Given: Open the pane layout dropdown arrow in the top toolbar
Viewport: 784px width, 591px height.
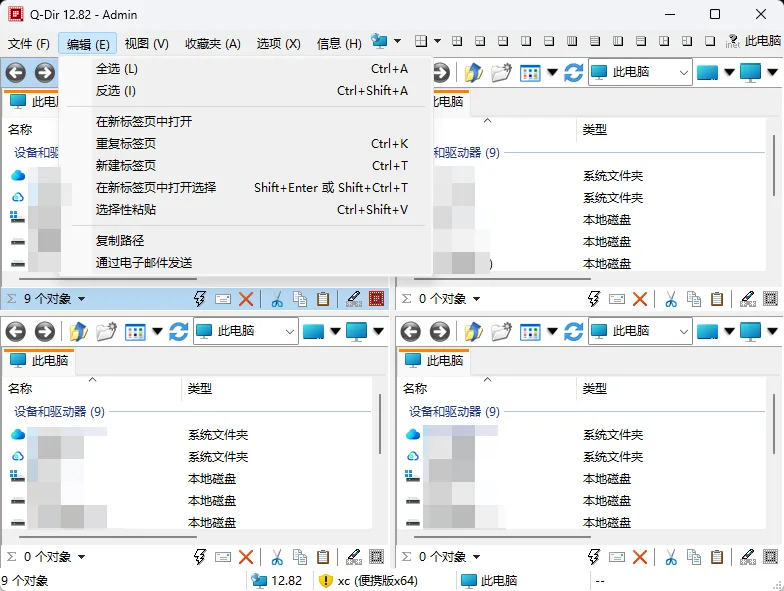Looking at the screenshot, I should (437, 41).
